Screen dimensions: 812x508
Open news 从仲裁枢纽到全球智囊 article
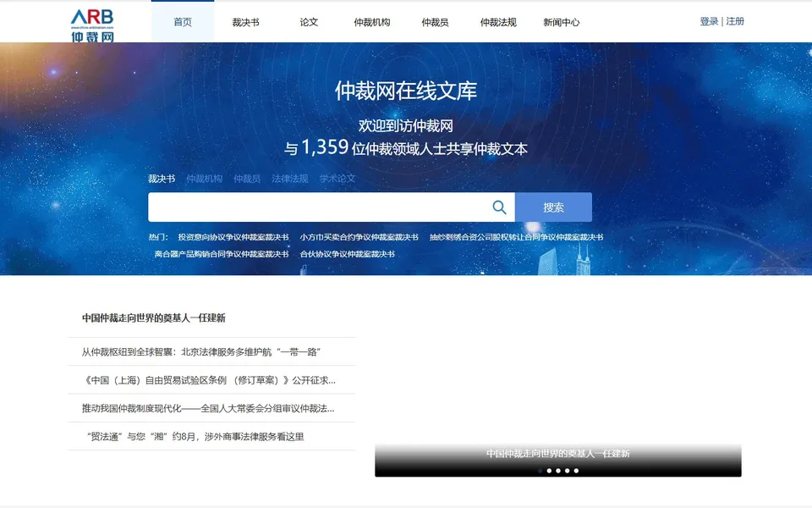[201, 352]
